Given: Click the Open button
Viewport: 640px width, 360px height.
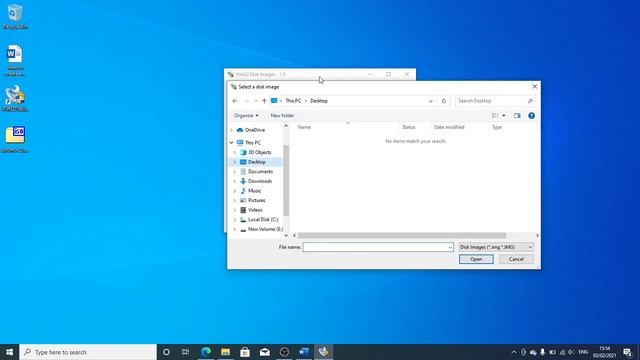Looking at the screenshot, I should (x=476, y=259).
